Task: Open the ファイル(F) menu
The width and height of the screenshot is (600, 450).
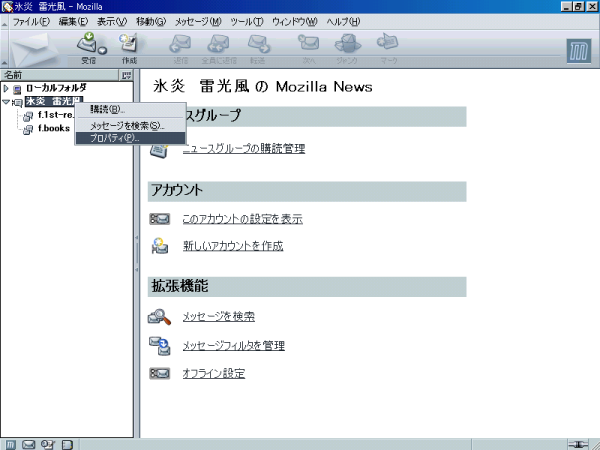Action: coord(31,22)
